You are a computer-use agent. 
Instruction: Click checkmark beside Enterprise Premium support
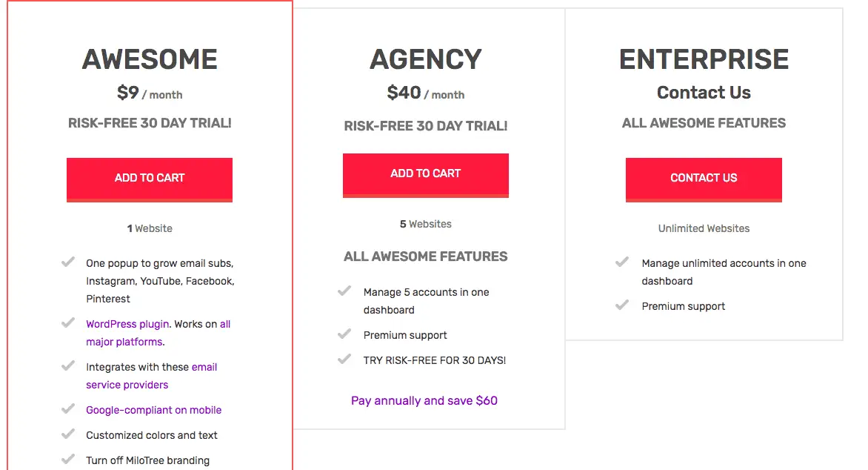pos(622,305)
